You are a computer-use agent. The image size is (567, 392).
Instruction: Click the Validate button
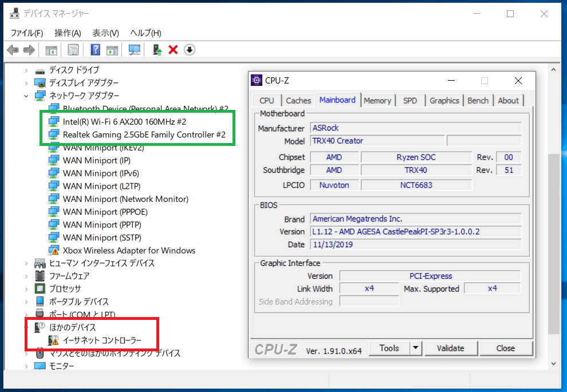pyautogui.click(x=451, y=348)
